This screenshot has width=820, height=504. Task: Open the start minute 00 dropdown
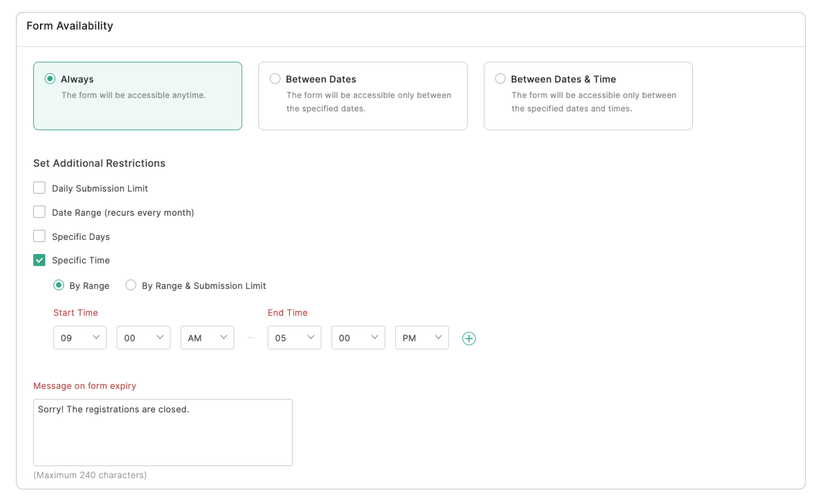coord(143,338)
